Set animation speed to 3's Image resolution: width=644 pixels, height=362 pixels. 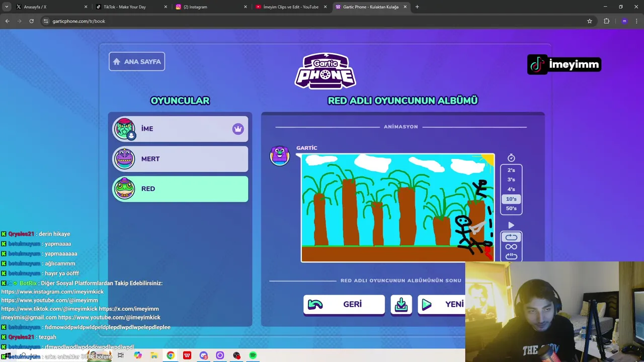pos(511,179)
